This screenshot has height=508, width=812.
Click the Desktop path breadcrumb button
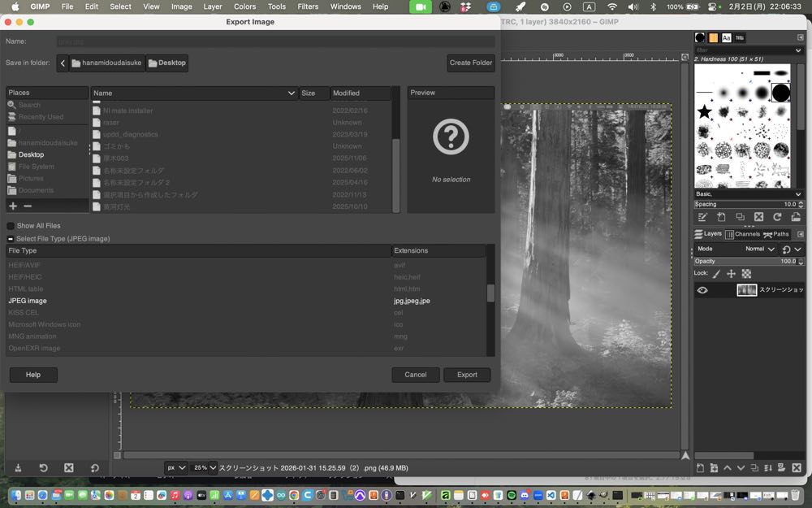pyautogui.click(x=166, y=63)
